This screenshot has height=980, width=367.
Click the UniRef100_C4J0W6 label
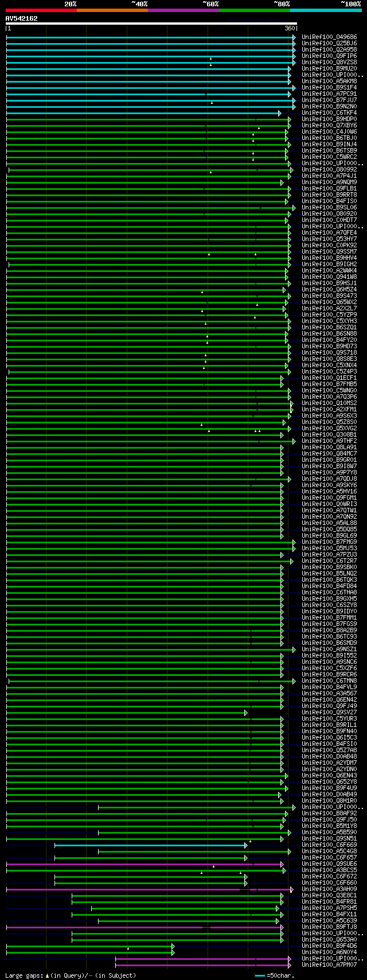click(329, 132)
